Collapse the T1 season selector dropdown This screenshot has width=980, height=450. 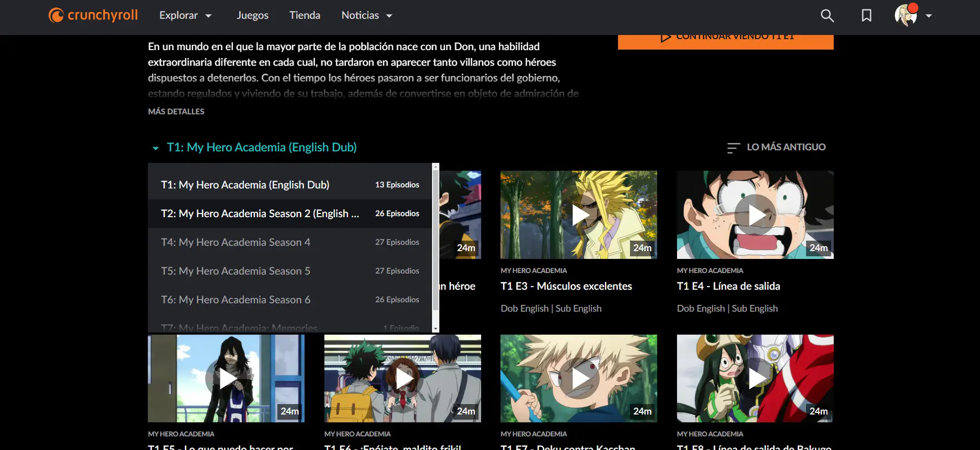tap(253, 147)
